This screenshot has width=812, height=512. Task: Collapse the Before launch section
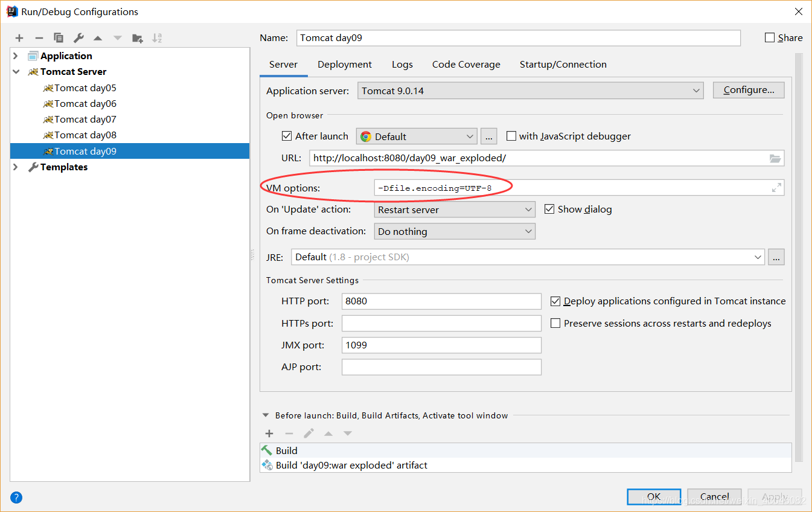(x=266, y=415)
